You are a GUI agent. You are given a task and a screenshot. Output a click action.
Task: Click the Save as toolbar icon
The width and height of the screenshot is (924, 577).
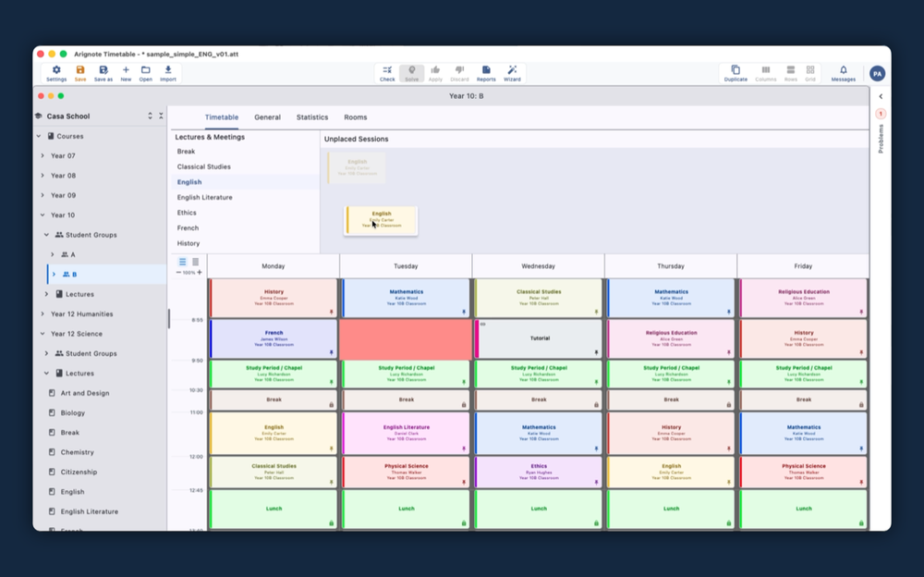pyautogui.click(x=103, y=69)
